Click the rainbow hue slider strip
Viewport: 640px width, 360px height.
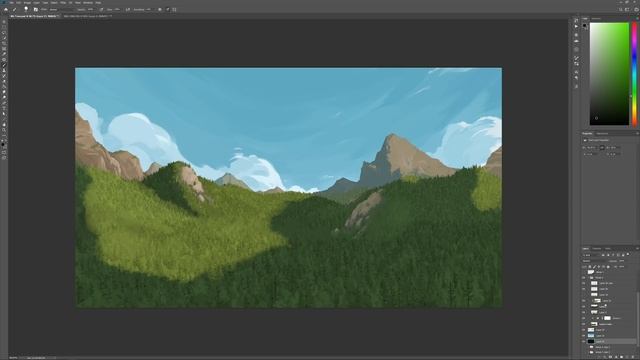point(635,73)
